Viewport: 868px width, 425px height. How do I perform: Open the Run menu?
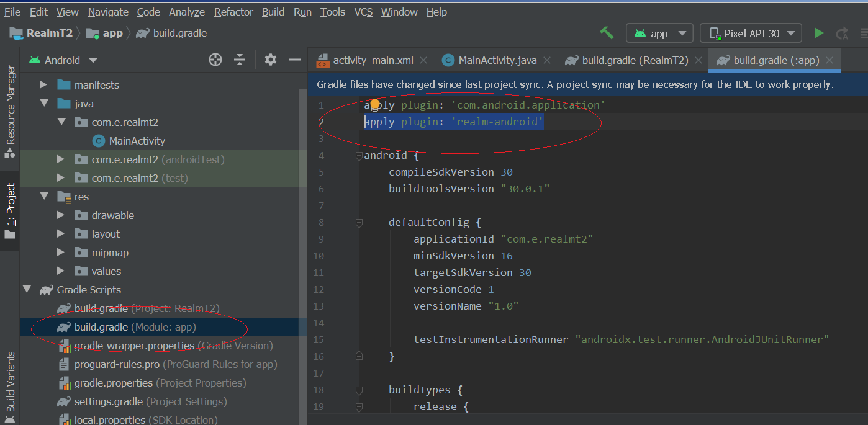302,12
